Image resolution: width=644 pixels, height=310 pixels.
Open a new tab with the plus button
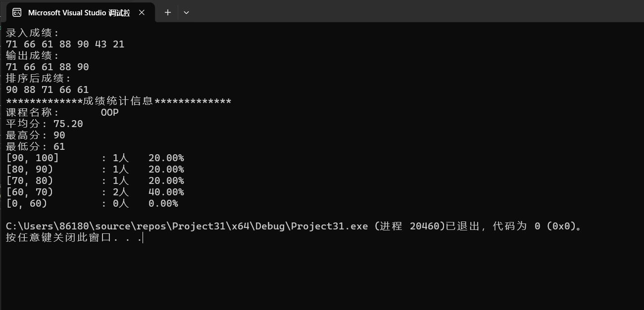click(x=168, y=12)
